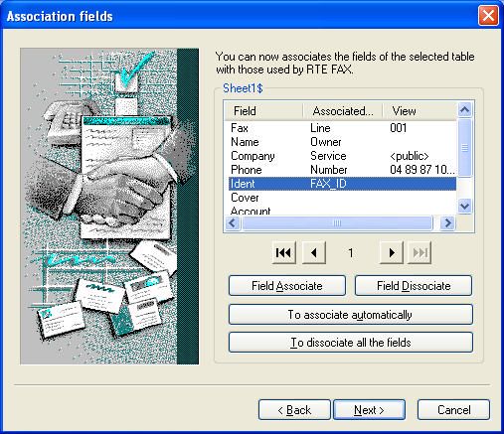Click the View column header
The width and height of the screenshot is (504, 434).
[x=420, y=111]
